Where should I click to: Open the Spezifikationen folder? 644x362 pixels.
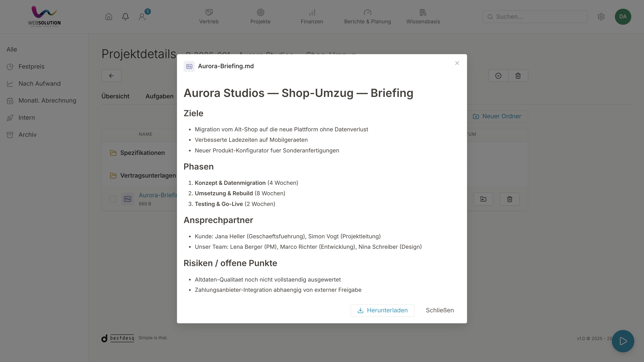click(142, 153)
